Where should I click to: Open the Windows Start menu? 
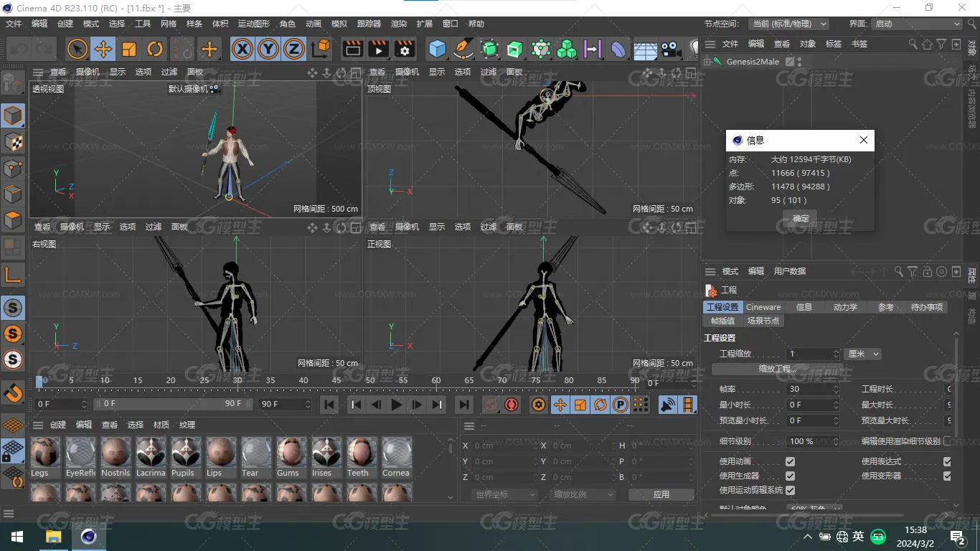click(17, 537)
